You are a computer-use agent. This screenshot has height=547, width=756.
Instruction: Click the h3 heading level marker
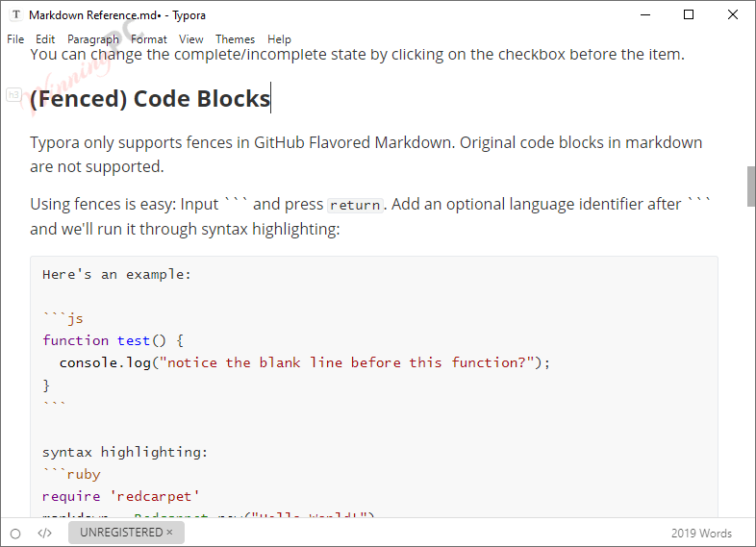tap(13, 94)
